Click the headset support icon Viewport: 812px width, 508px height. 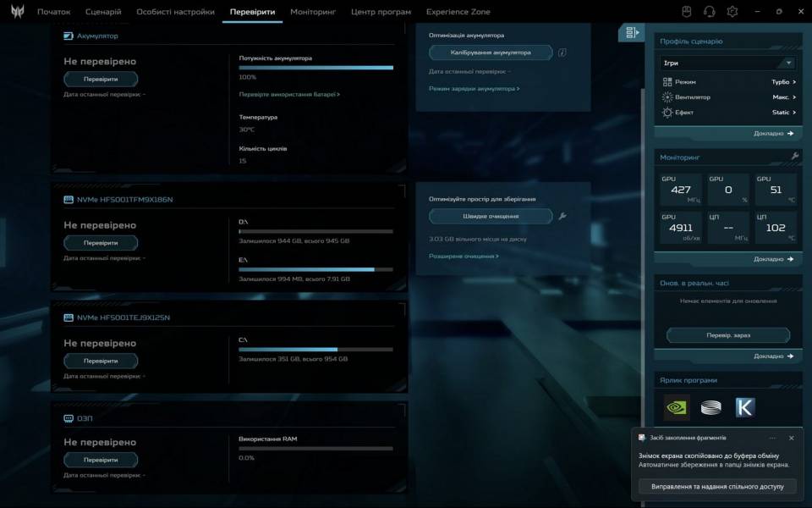coord(710,12)
